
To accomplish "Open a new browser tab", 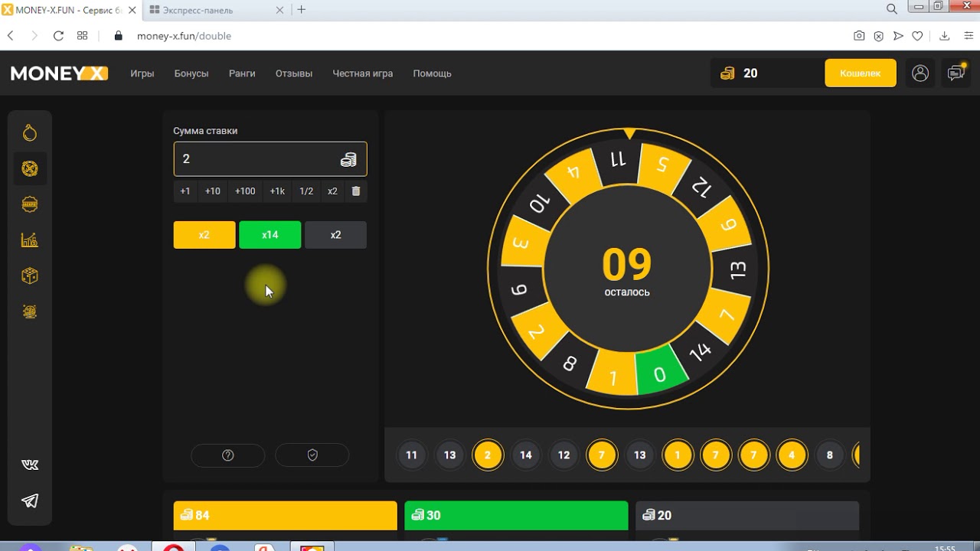I will [302, 10].
